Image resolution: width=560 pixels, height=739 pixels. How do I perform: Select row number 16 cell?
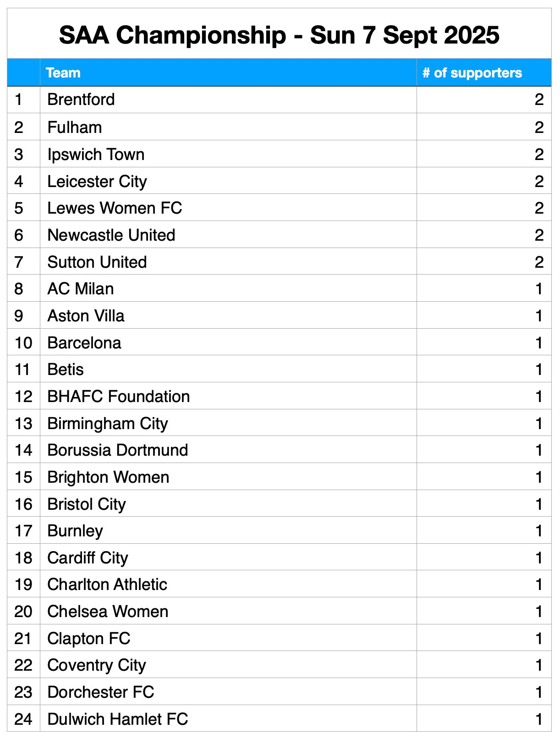pos(23,504)
